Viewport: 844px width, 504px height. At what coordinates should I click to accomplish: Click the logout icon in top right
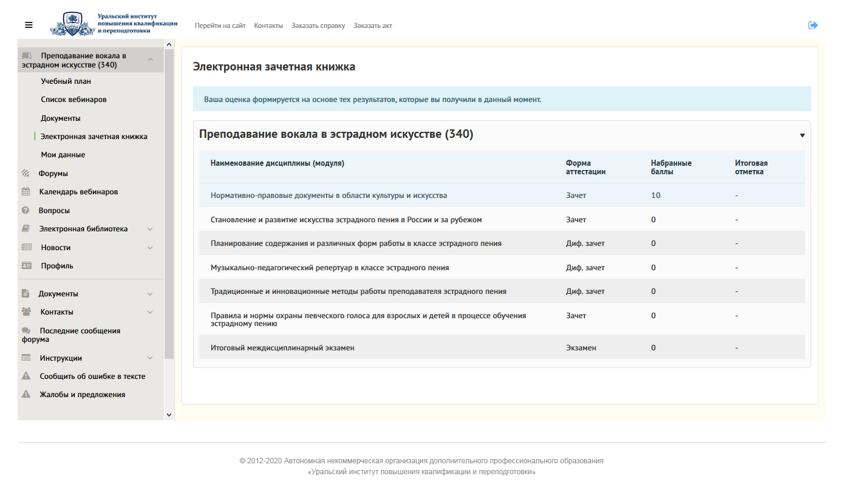pos(812,25)
